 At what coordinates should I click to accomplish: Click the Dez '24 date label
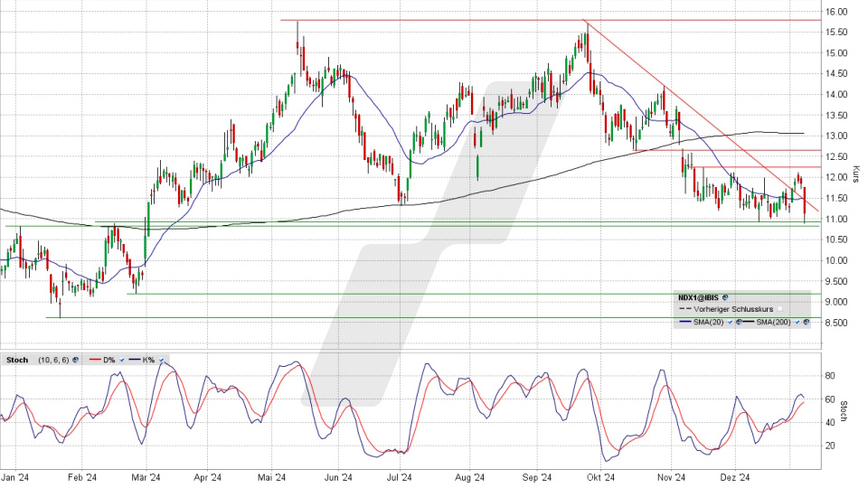click(x=735, y=477)
